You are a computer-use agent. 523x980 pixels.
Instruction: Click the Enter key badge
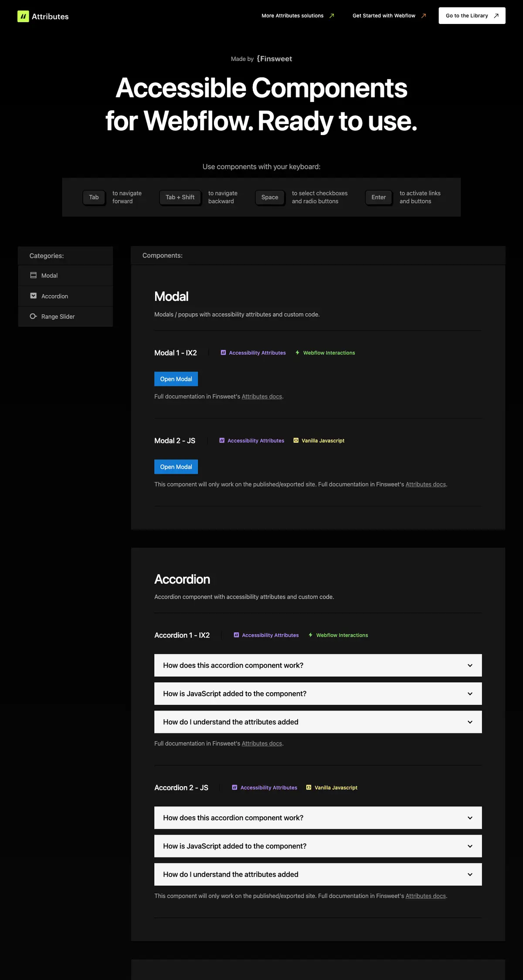coord(379,197)
